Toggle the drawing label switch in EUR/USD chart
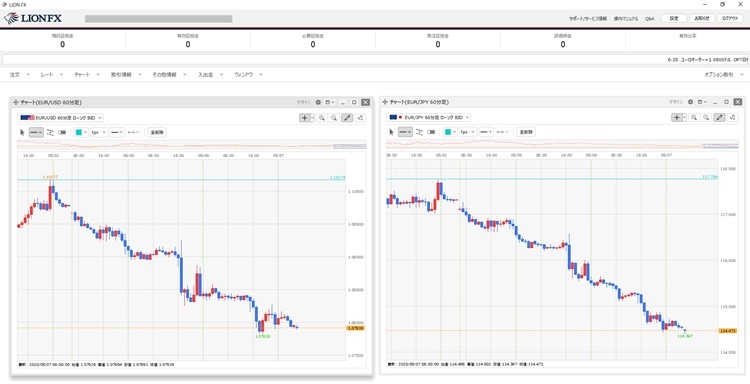This screenshot has width=750, height=384. point(62,132)
